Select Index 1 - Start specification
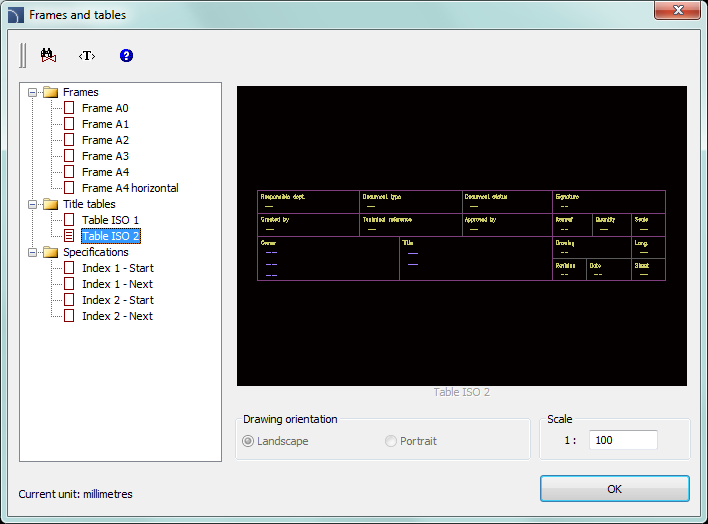Screen dimensions: 708x524 click(x=118, y=268)
